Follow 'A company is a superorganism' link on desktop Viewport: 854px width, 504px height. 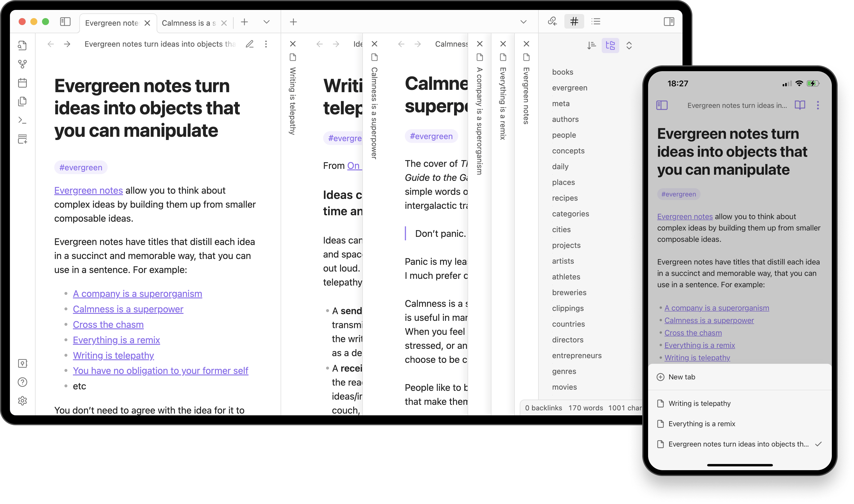point(137,294)
